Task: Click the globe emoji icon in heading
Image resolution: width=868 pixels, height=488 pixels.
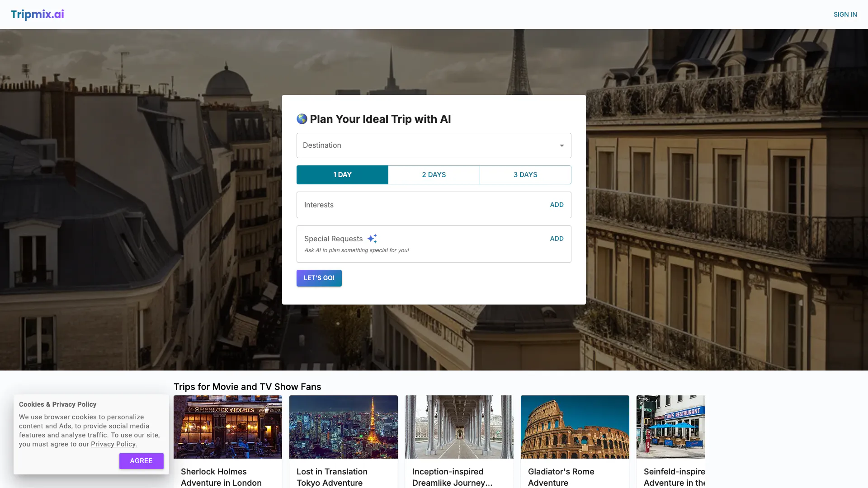Action: pos(302,119)
